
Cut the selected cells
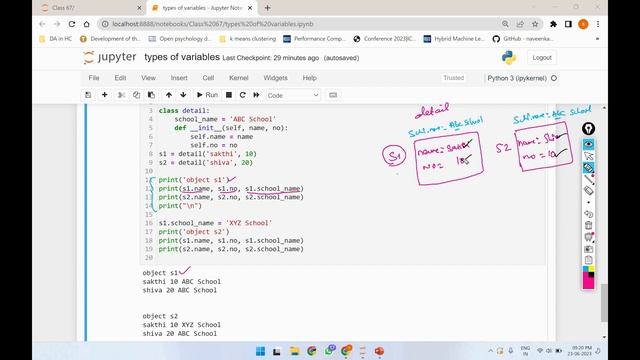click(121, 95)
